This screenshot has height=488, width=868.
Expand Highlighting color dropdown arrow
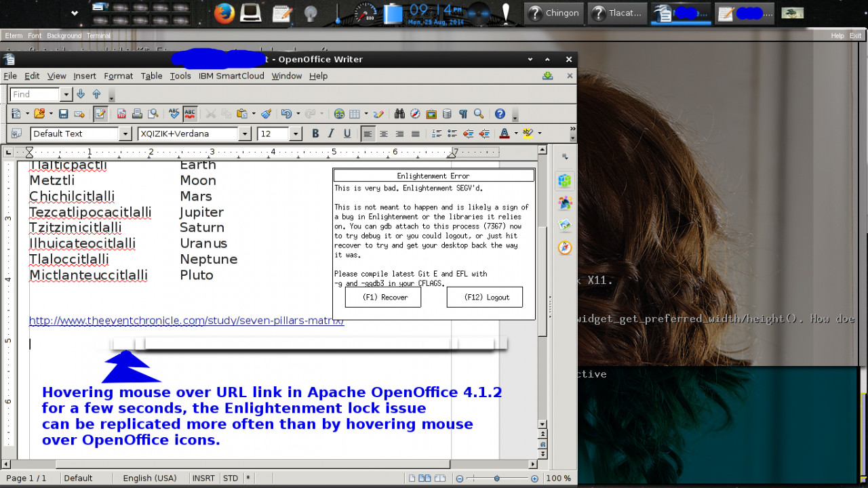[540, 134]
